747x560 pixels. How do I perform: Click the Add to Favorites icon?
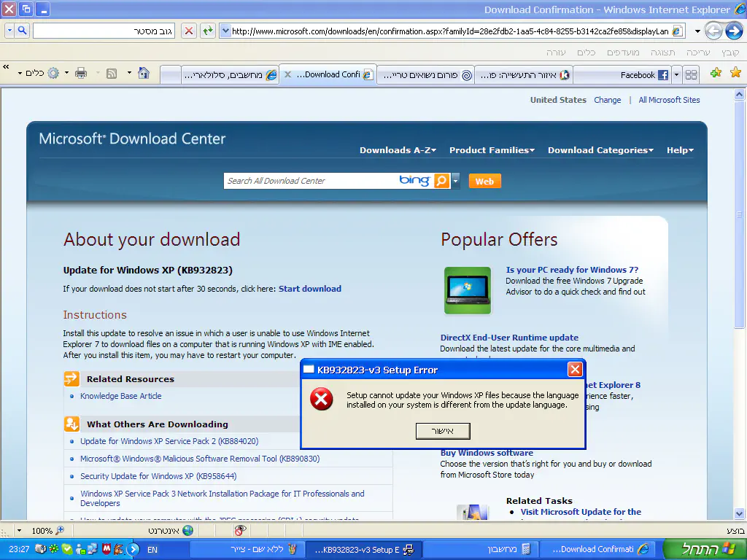coord(716,73)
